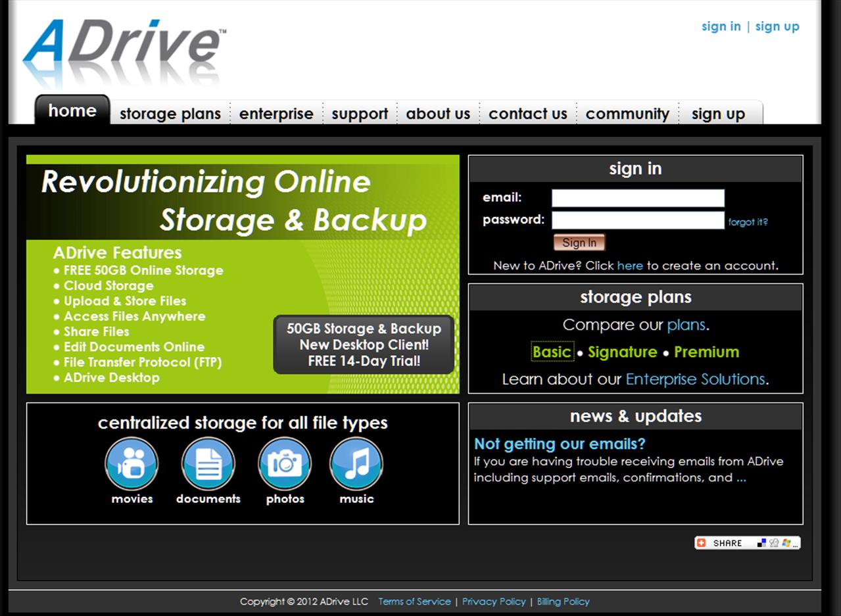The width and height of the screenshot is (841, 616).
Task: Click the Upload & Store Files feature
Action: [125, 301]
